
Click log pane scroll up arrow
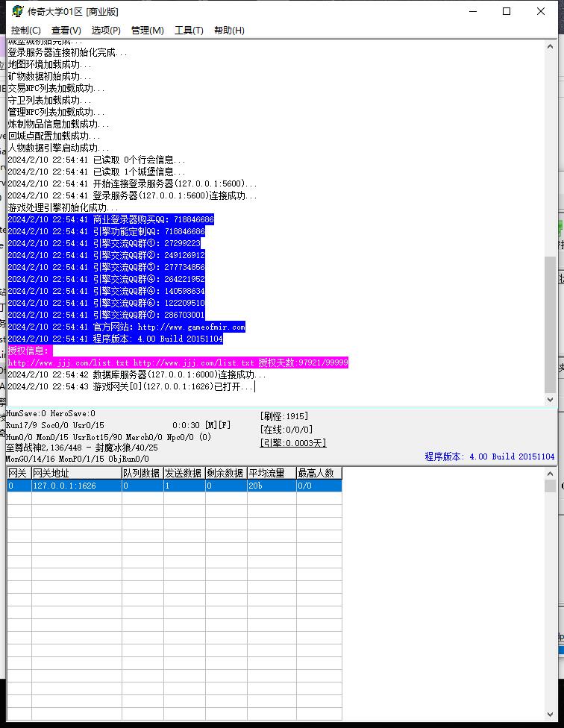[x=550, y=46]
